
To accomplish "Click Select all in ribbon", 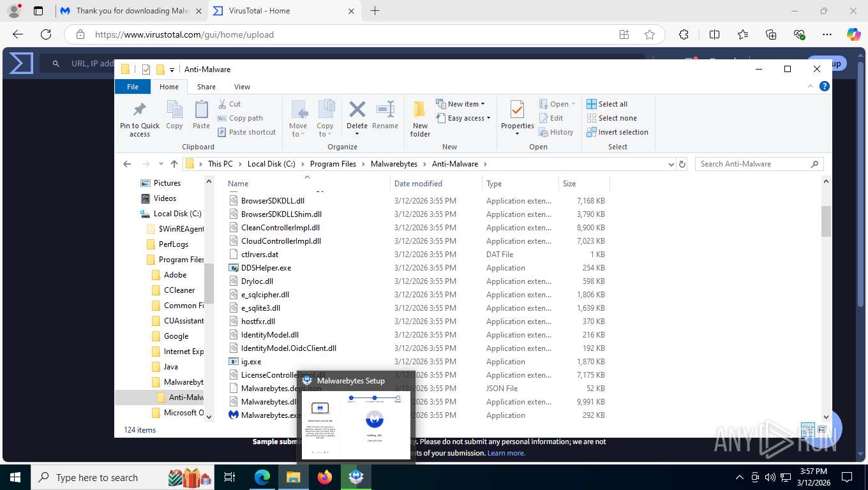I will (x=607, y=104).
